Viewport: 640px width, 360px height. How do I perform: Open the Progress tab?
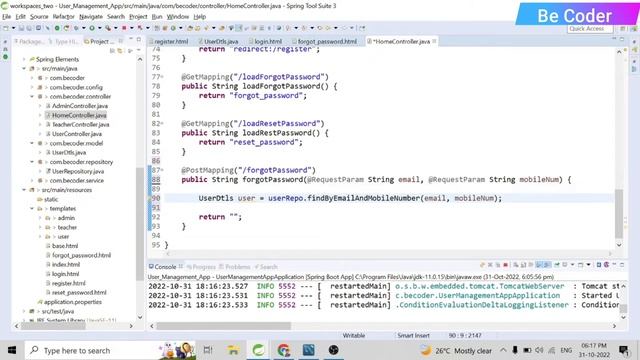201,267
